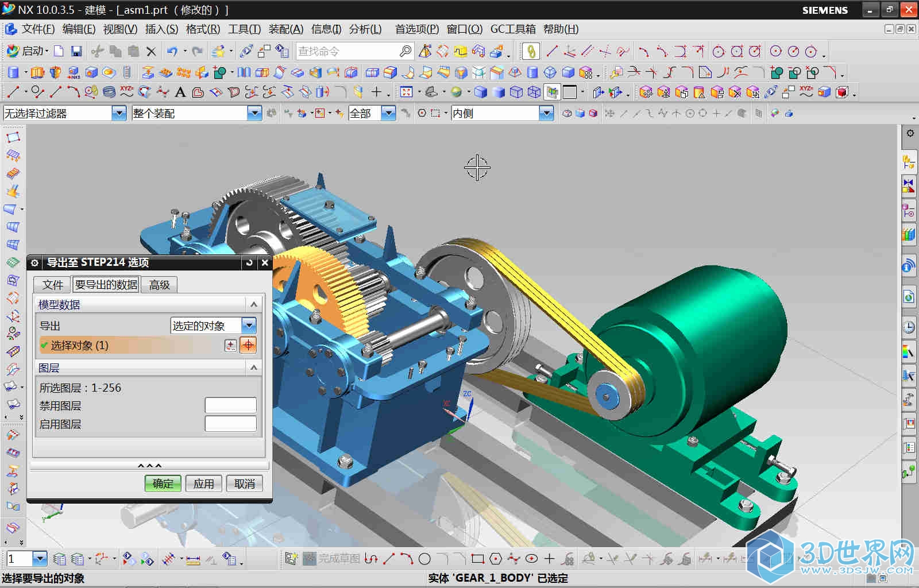919x588 pixels.
Task: Toggle the rectangle selection icon in selection bar
Action: (x=435, y=113)
